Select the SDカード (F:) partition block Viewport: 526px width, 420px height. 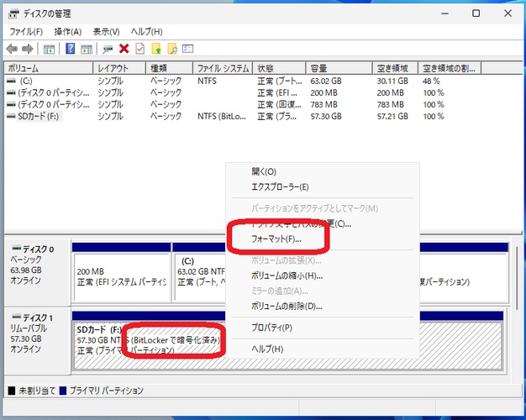pyautogui.click(x=287, y=345)
